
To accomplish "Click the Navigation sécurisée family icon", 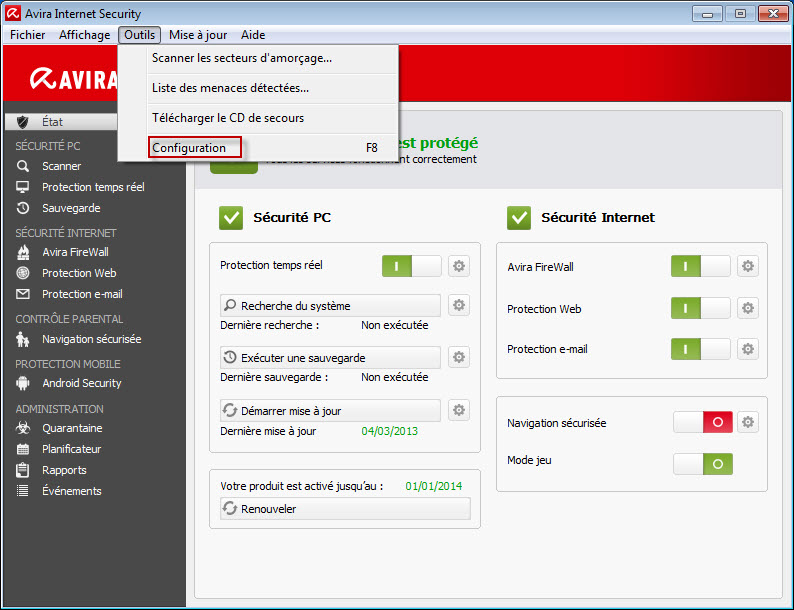I will pyautogui.click(x=23, y=339).
